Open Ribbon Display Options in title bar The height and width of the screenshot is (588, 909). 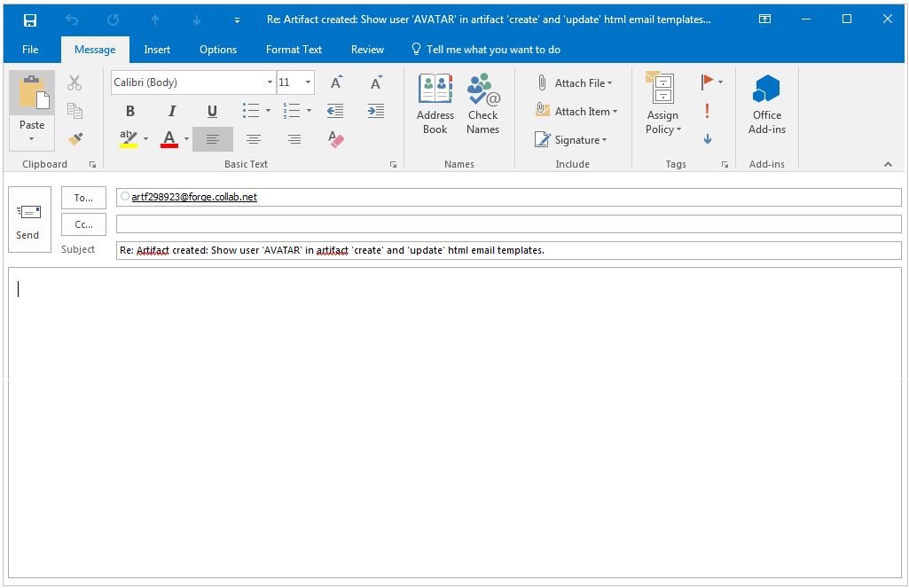point(764,20)
